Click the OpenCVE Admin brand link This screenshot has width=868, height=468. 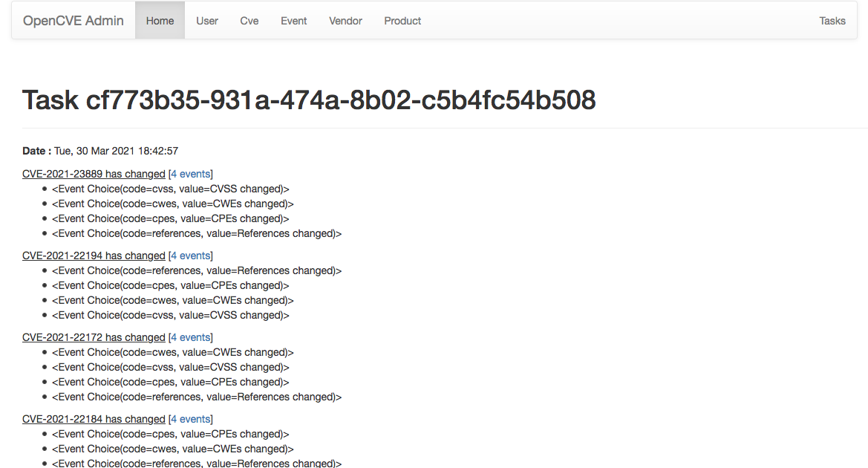click(x=74, y=21)
